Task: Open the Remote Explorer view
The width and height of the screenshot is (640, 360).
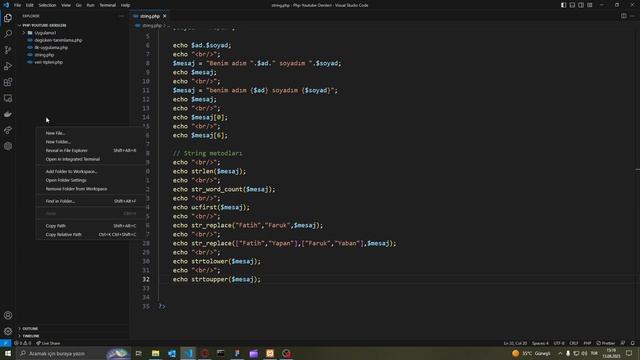Action: coord(8,98)
